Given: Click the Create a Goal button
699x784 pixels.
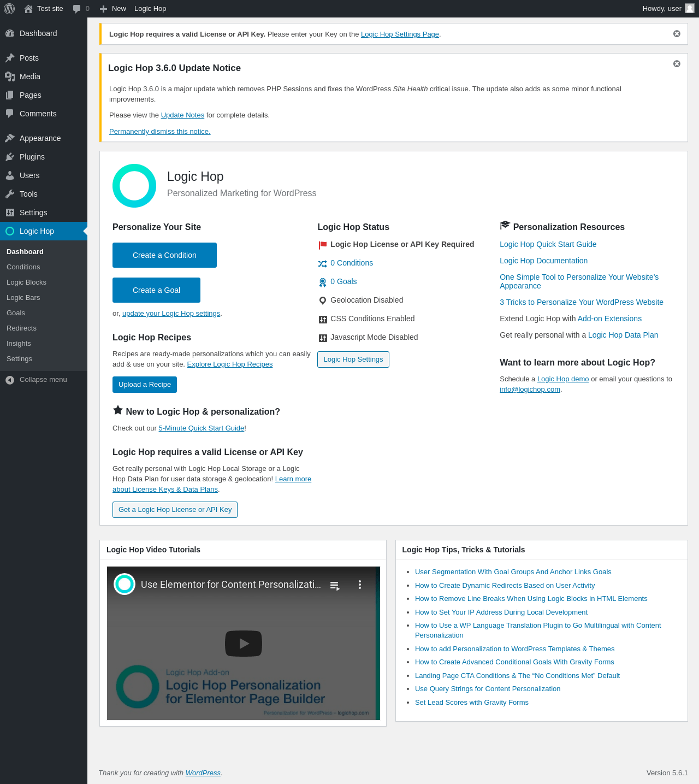Looking at the screenshot, I should click(x=156, y=290).
